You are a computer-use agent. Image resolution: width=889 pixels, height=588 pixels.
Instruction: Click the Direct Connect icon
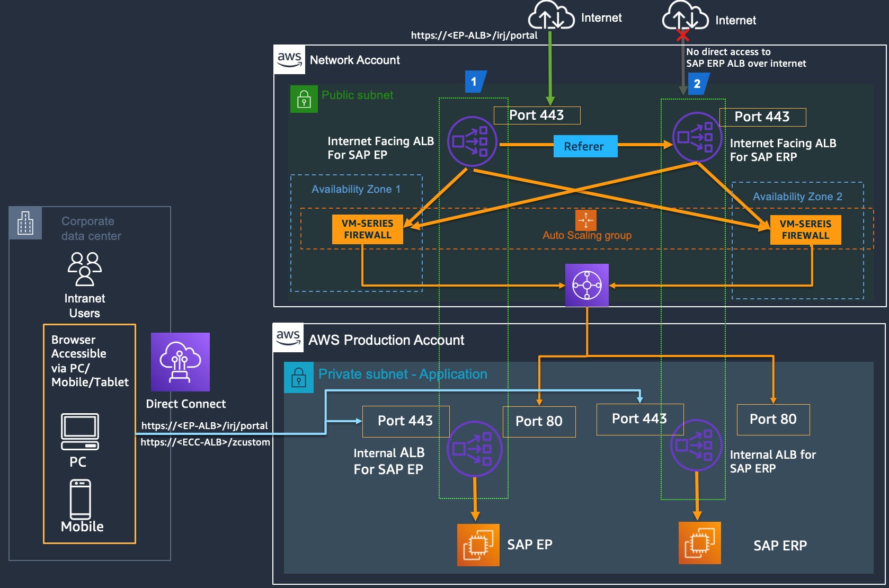[x=180, y=362]
